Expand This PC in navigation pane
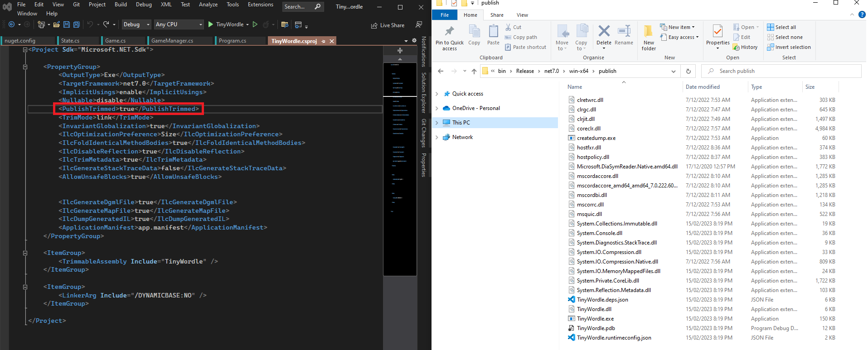Viewport: 868px width, 350px height. coord(437,123)
